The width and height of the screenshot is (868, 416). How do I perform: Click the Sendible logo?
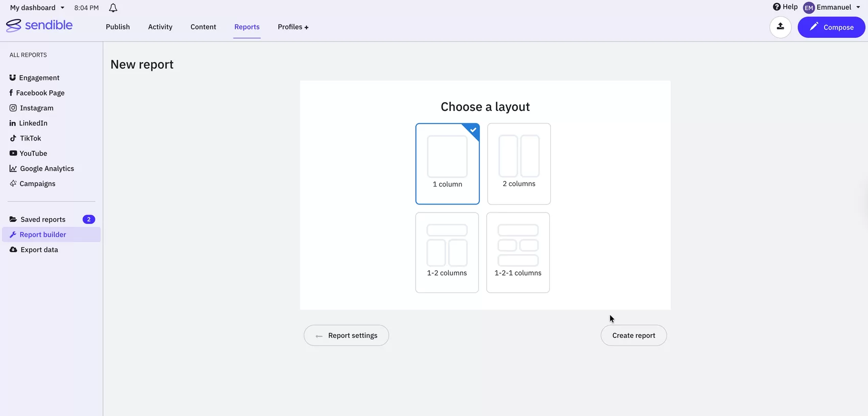click(x=39, y=26)
